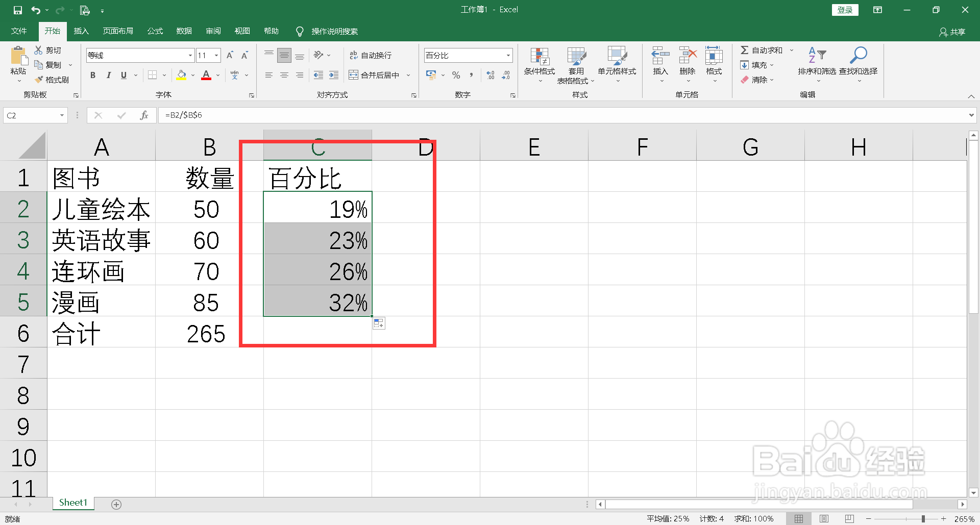Toggle Italic formatting

pos(108,75)
